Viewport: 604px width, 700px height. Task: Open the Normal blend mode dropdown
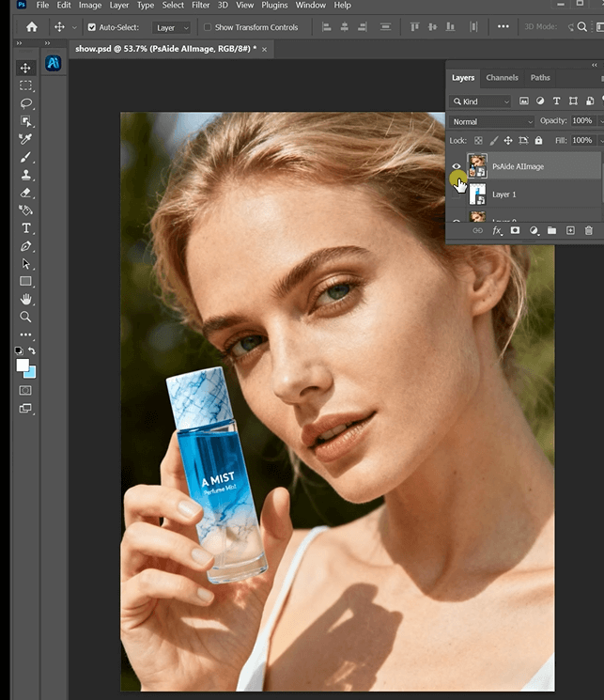(492, 121)
